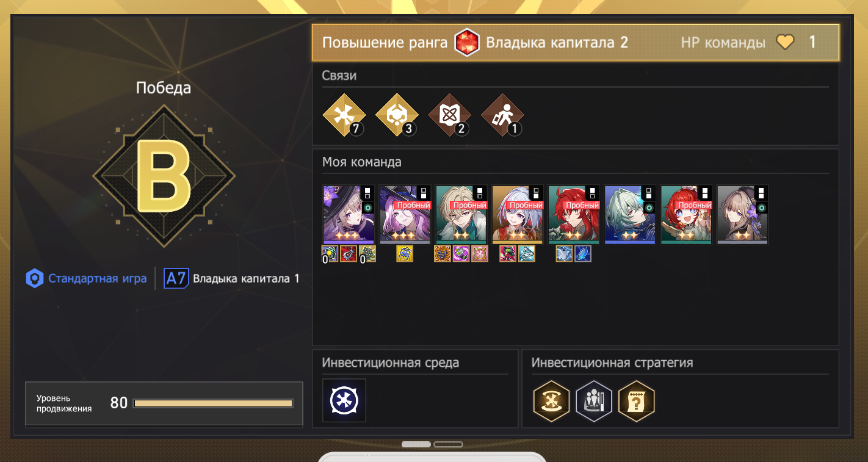The width and height of the screenshot is (868, 462).
Task: Select the first results page indicator
Action: click(416, 444)
